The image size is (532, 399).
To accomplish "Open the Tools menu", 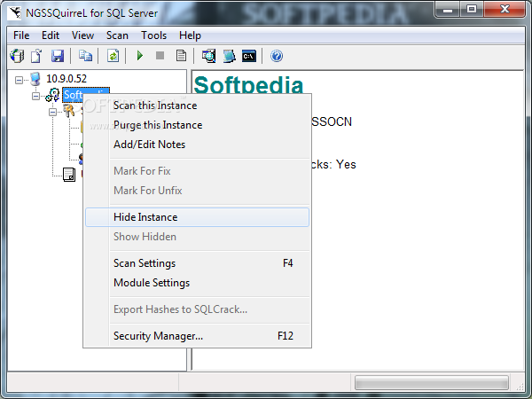I will pyautogui.click(x=154, y=35).
